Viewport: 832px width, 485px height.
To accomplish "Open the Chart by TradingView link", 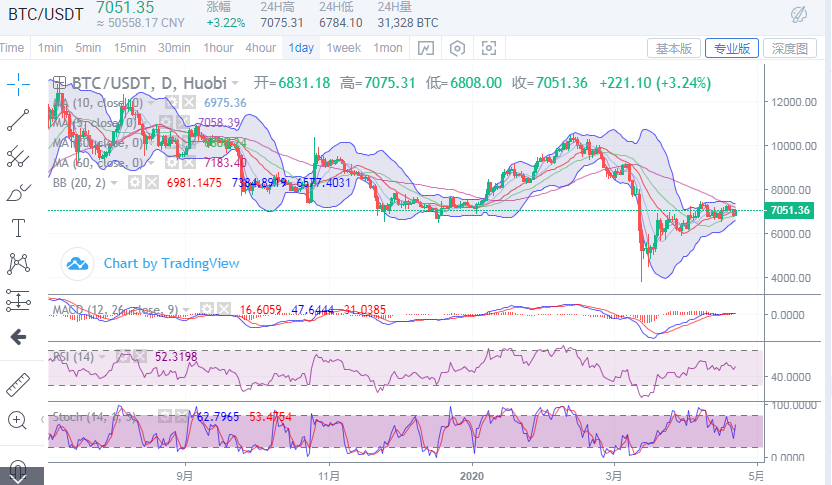I will click(171, 263).
